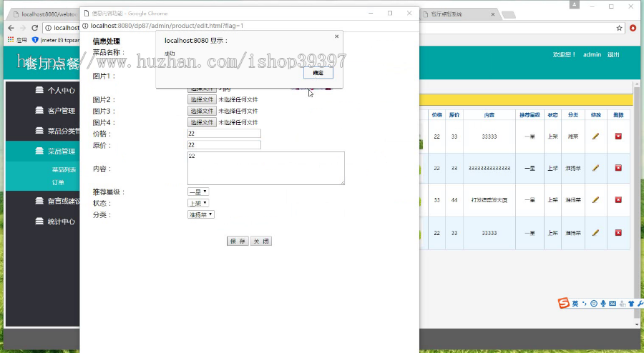Open the IME wrench settings icon
The width and height of the screenshot is (644, 353).
[x=640, y=304]
